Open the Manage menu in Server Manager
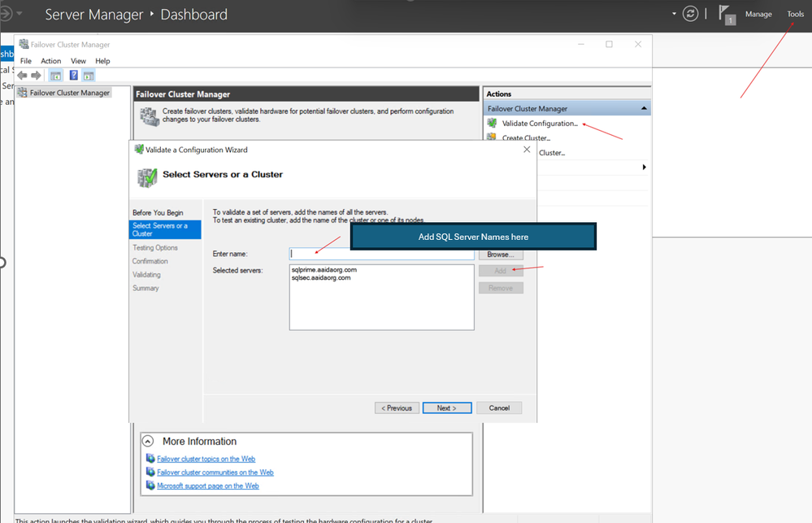 pos(758,14)
